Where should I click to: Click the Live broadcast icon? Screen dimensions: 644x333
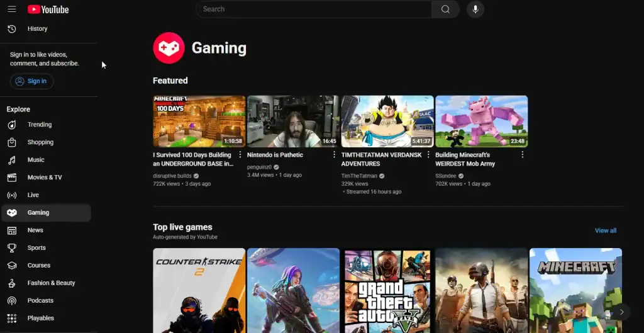[x=12, y=195]
